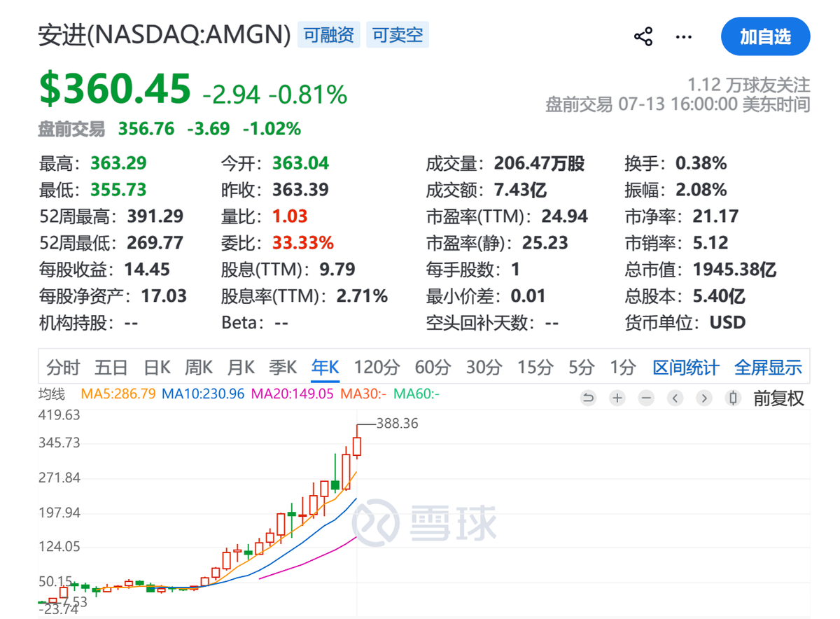Click the MA60:- indicator label
This screenshot has height=619, width=840.
coord(416,394)
